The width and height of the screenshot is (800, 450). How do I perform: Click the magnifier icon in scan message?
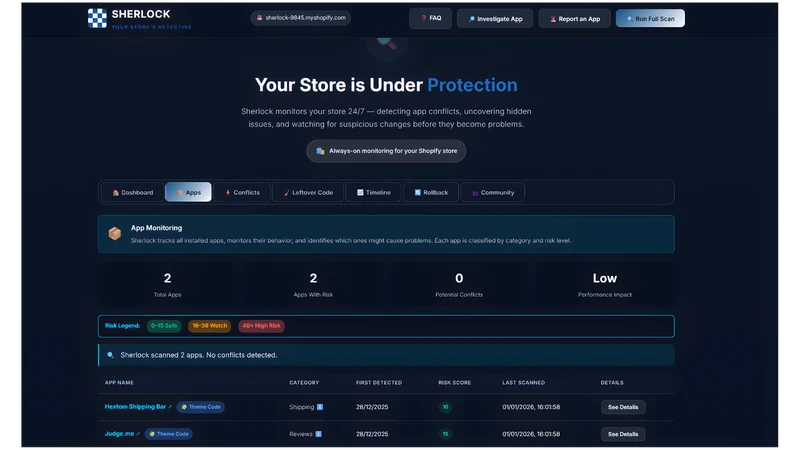coord(110,355)
